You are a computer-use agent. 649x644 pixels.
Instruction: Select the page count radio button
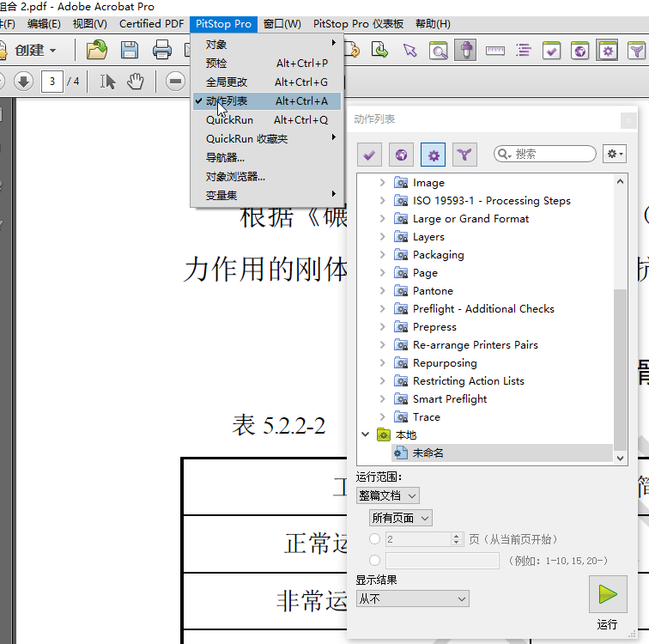pos(374,539)
